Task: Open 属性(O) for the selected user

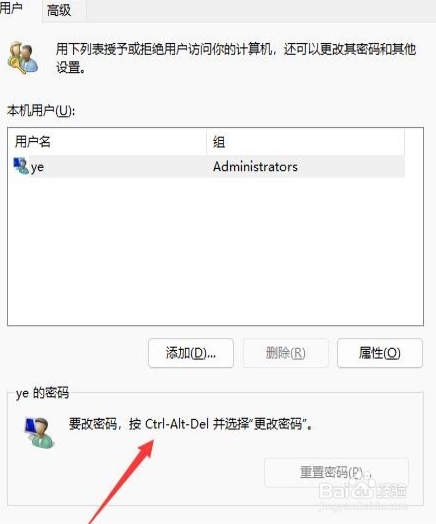Action: [380, 353]
